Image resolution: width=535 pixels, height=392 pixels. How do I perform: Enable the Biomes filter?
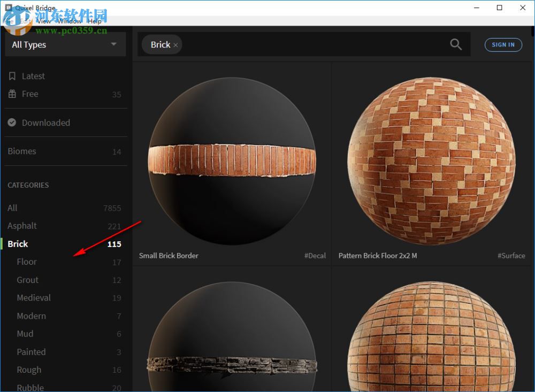[22, 151]
